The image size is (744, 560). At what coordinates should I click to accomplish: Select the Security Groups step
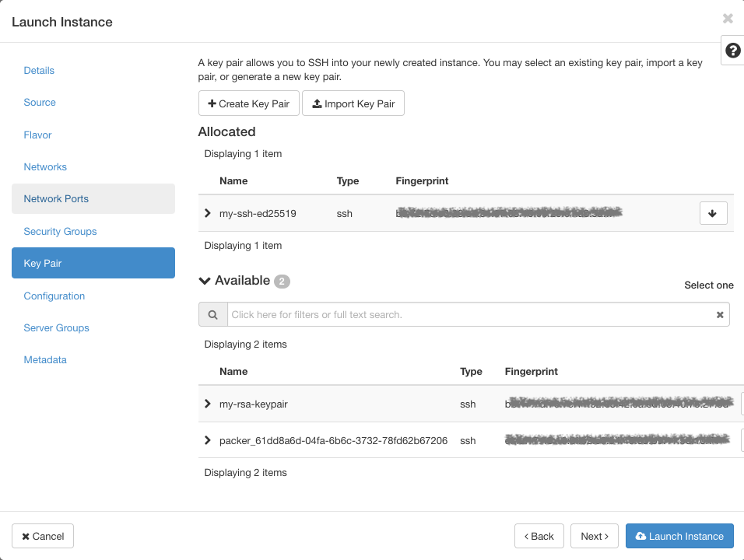[60, 231]
